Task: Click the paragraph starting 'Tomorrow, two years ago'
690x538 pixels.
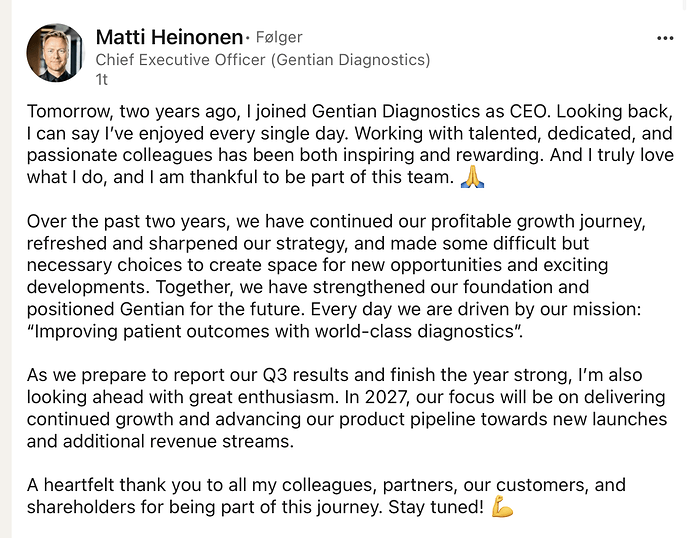Action: [x=350, y=144]
